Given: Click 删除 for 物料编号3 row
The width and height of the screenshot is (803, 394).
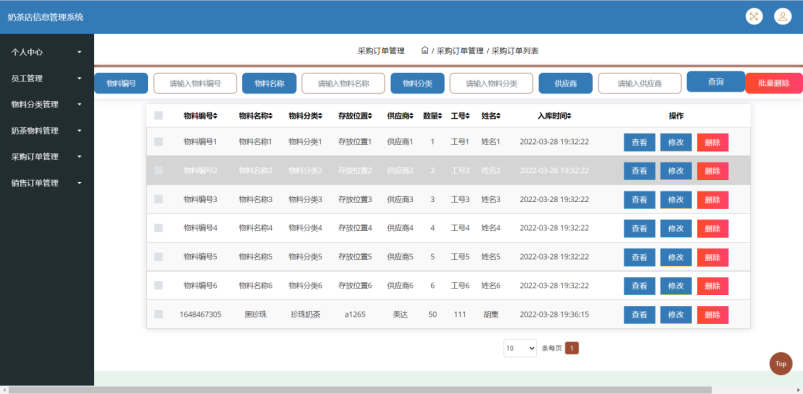Looking at the screenshot, I should pos(712,200).
